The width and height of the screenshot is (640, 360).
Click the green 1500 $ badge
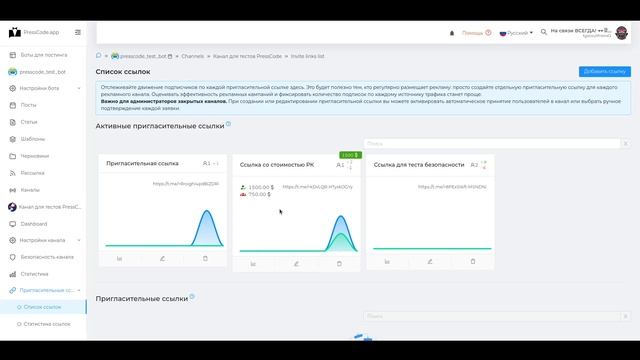tap(350, 155)
